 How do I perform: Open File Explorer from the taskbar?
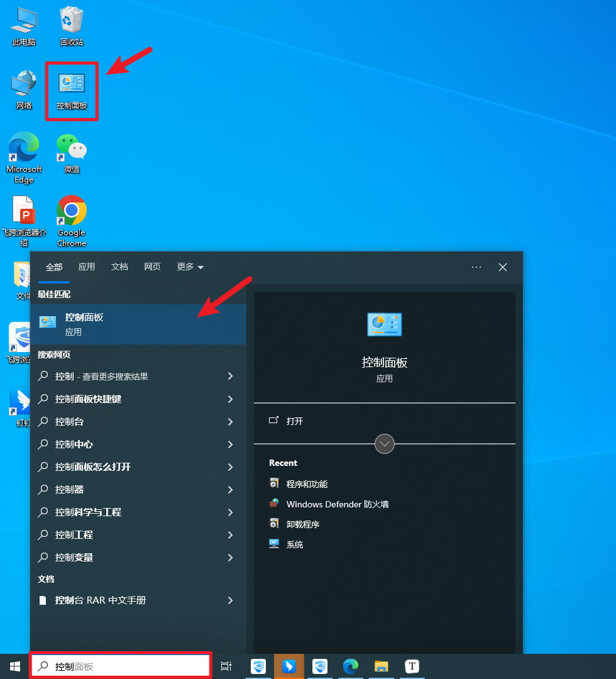[x=381, y=666]
